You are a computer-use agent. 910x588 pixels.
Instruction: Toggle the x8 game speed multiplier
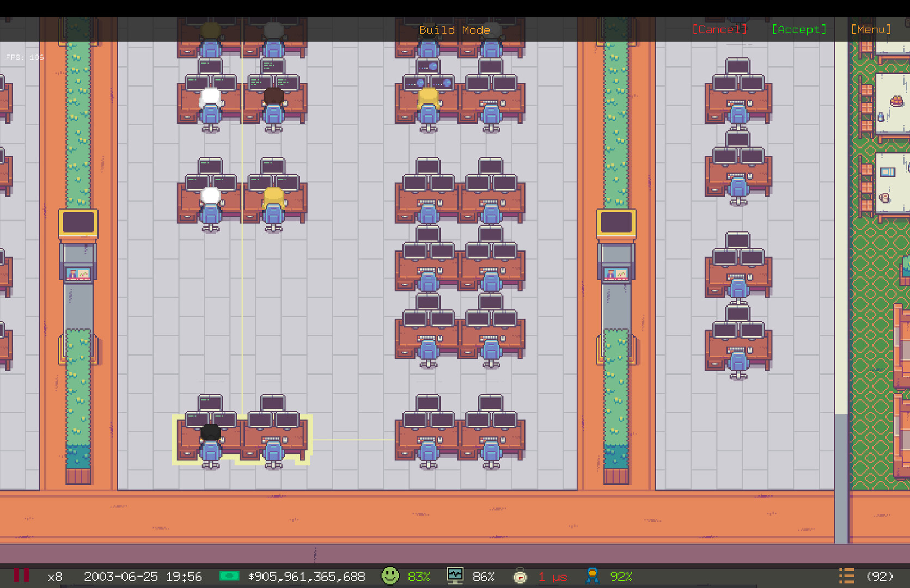point(54,576)
